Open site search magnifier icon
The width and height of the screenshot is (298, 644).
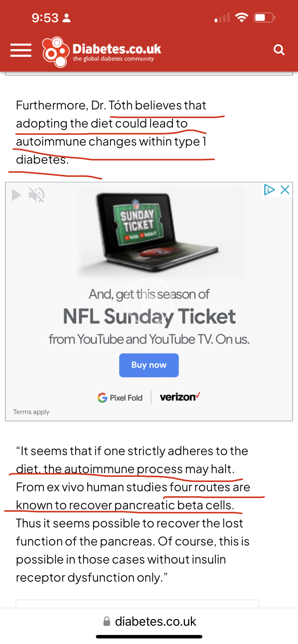click(x=279, y=50)
